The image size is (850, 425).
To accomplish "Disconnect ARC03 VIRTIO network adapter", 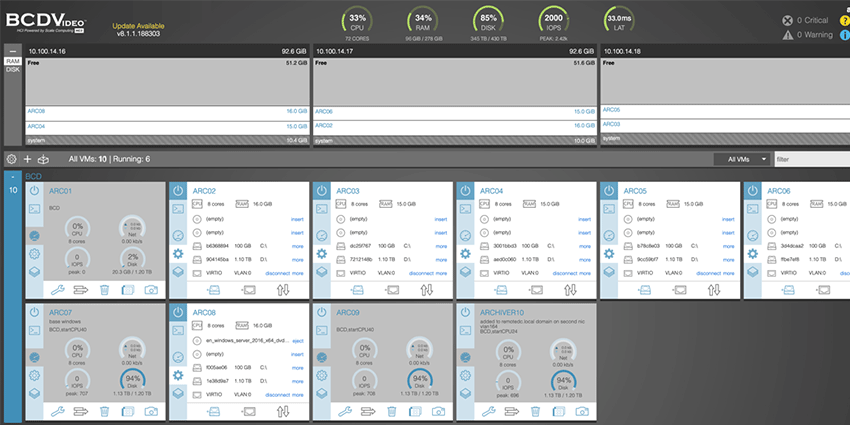I will [421, 273].
